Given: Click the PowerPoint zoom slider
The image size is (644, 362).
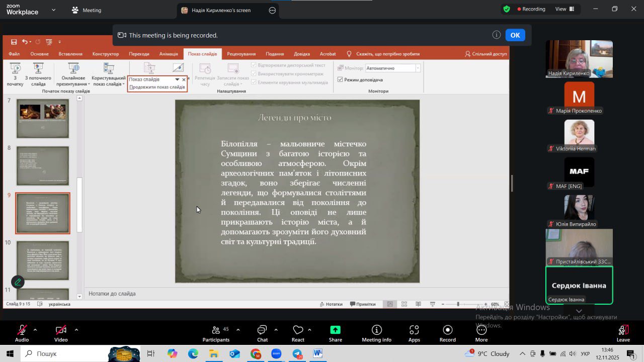Looking at the screenshot, I should click(x=458, y=304).
